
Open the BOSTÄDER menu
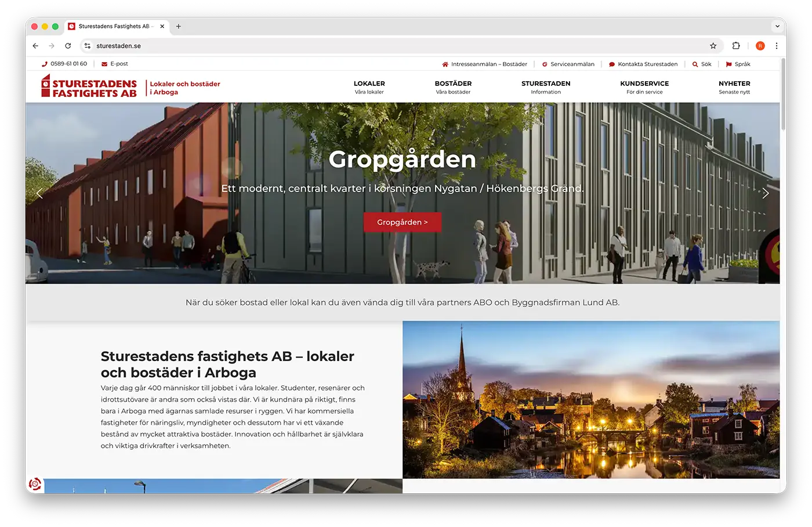(453, 87)
